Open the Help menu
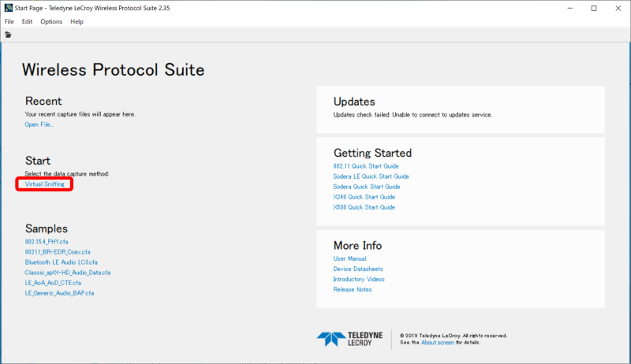Screen dimensions: 631x364 77,21
